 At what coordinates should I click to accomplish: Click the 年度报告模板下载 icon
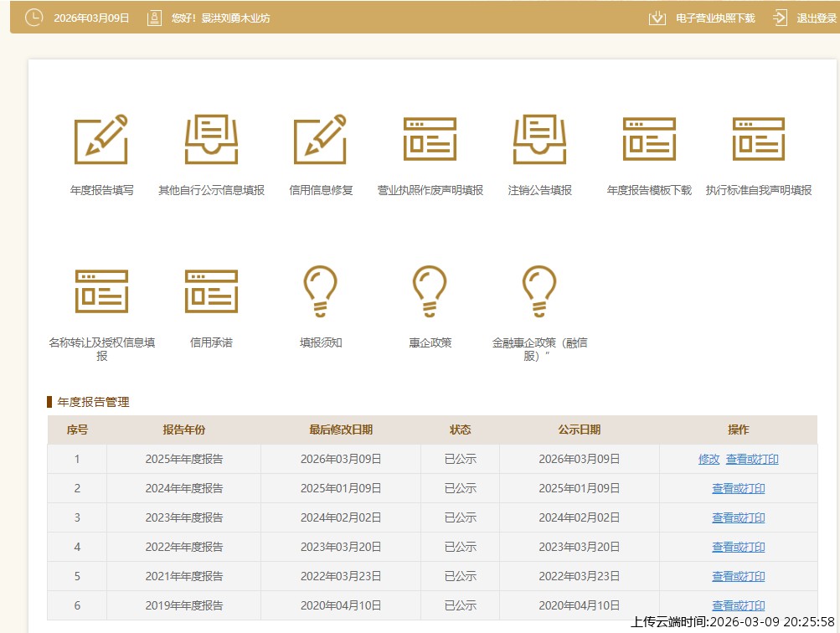coord(649,140)
